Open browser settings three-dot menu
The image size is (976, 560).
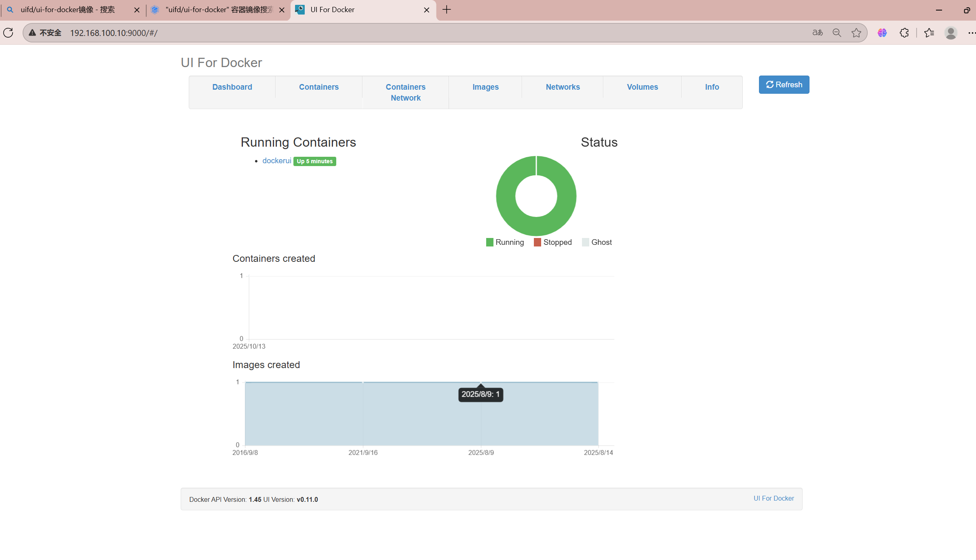pyautogui.click(x=972, y=33)
